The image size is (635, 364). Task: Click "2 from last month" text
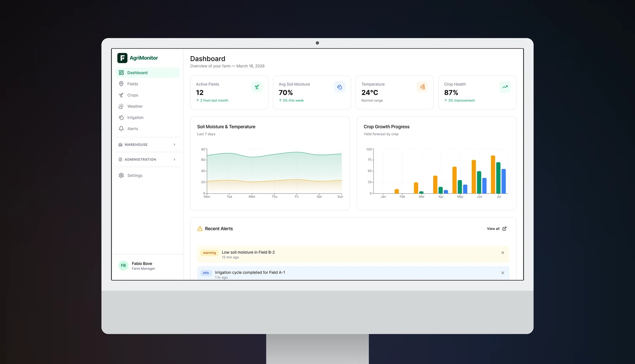[x=214, y=101]
